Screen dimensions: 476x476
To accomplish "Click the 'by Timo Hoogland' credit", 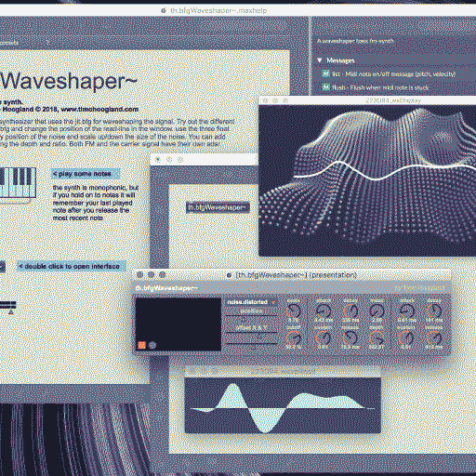I will click(419, 288).
